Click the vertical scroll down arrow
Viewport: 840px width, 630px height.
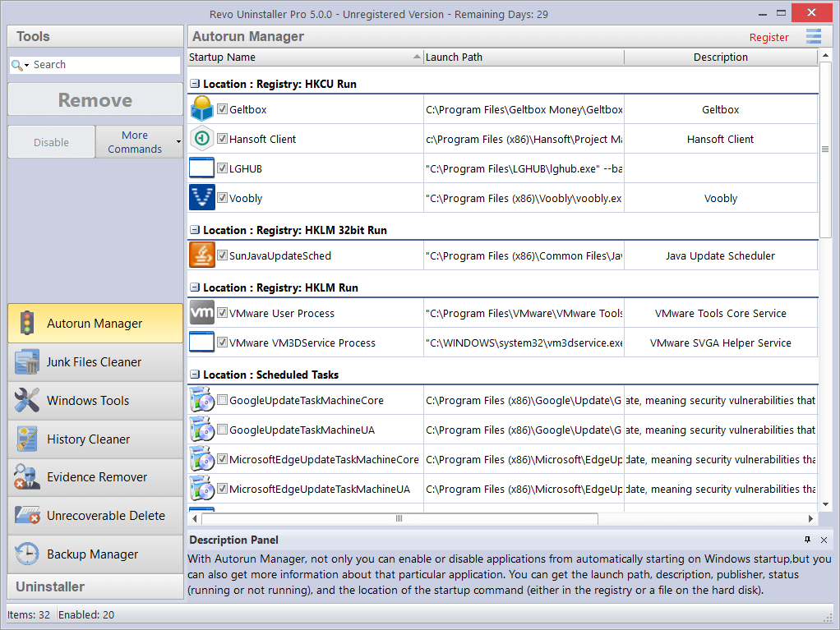pos(825,504)
